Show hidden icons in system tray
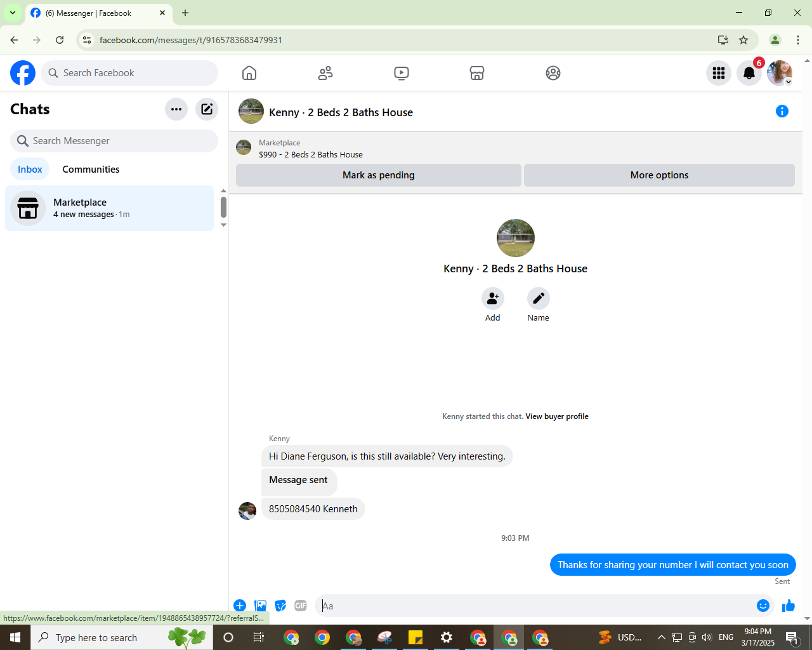This screenshot has height=650, width=812. (x=661, y=637)
